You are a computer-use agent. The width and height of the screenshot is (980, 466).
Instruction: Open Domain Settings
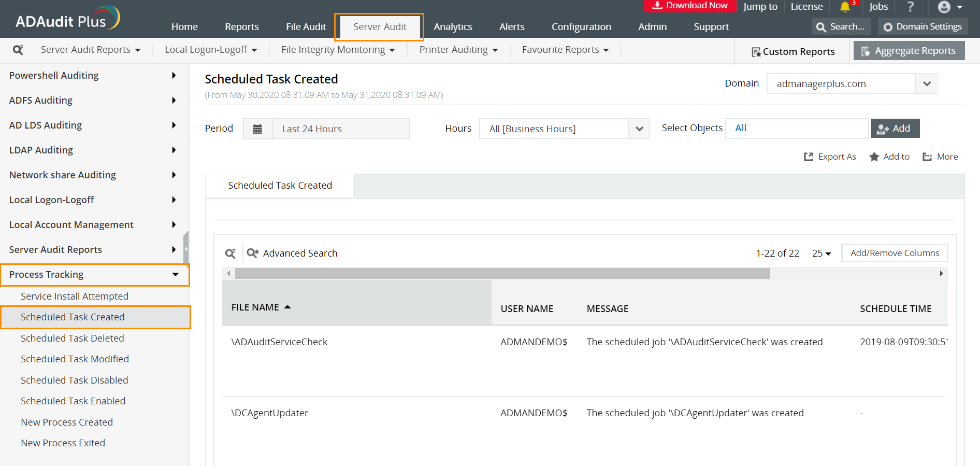pyautogui.click(x=923, y=26)
